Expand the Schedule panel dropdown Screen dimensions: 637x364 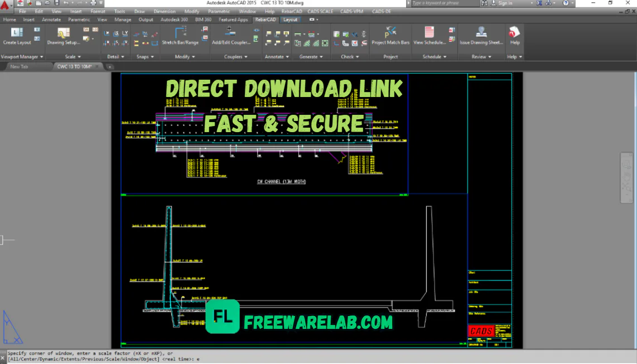(x=435, y=57)
